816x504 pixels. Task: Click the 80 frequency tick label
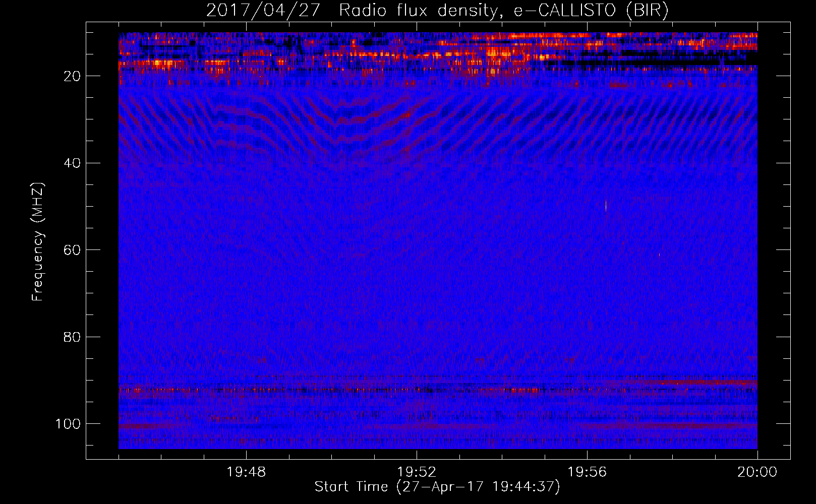point(72,337)
